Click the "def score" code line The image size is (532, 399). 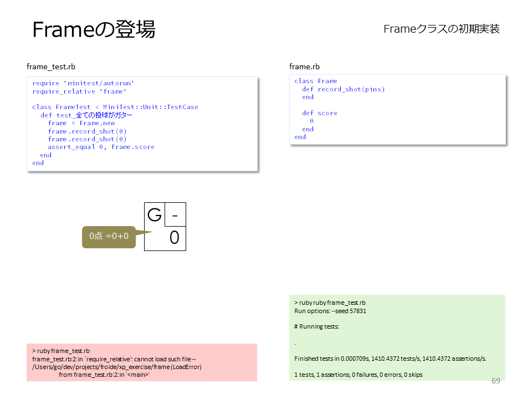320,113
